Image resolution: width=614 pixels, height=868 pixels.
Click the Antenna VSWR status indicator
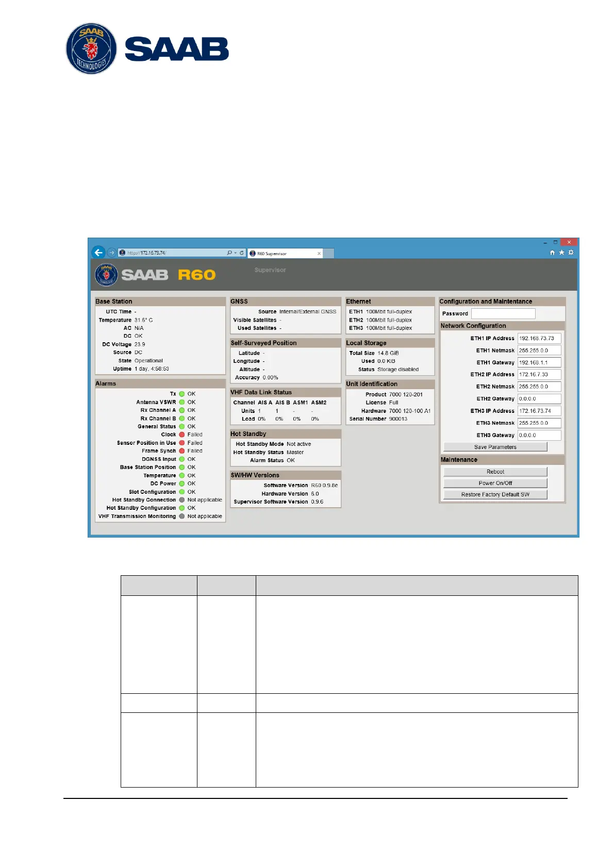pos(182,402)
